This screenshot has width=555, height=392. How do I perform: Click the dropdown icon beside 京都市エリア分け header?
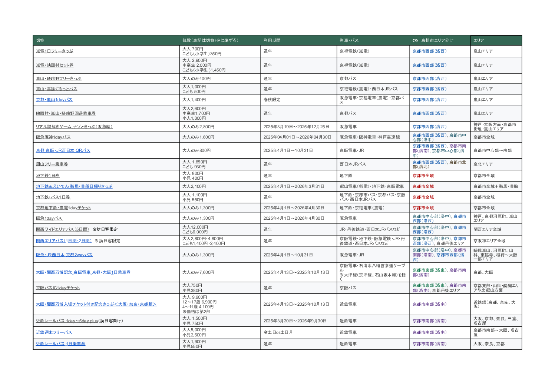coord(415,40)
